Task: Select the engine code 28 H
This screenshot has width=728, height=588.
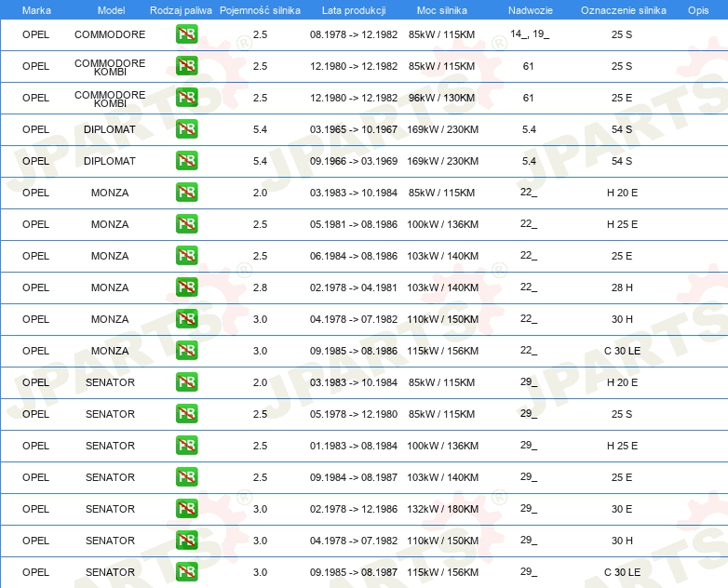Action: coord(622,287)
